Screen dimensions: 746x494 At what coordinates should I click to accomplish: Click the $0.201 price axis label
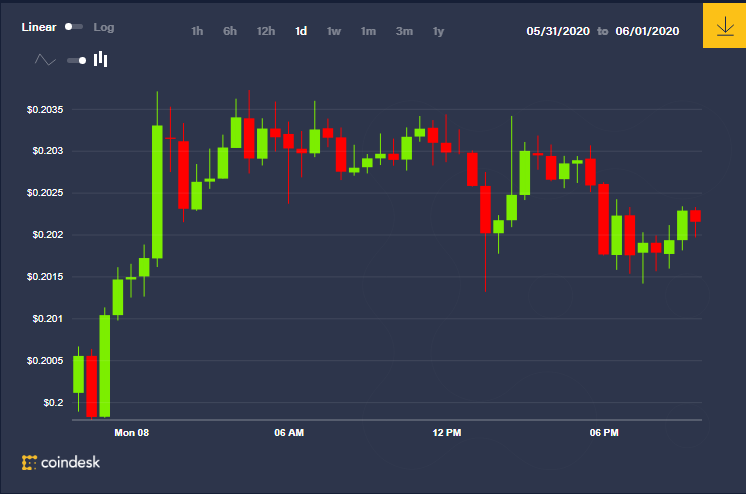pyautogui.click(x=48, y=319)
